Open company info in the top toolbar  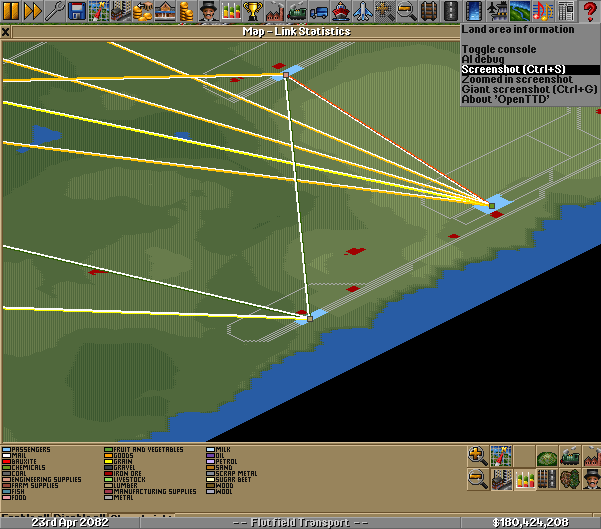pyautogui.click(x=209, y=11)
